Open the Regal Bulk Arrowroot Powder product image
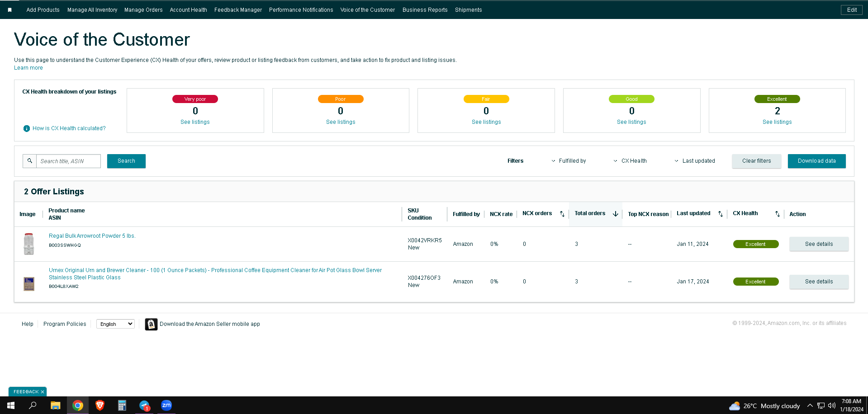868x414 pixels. tap(29, 244)
